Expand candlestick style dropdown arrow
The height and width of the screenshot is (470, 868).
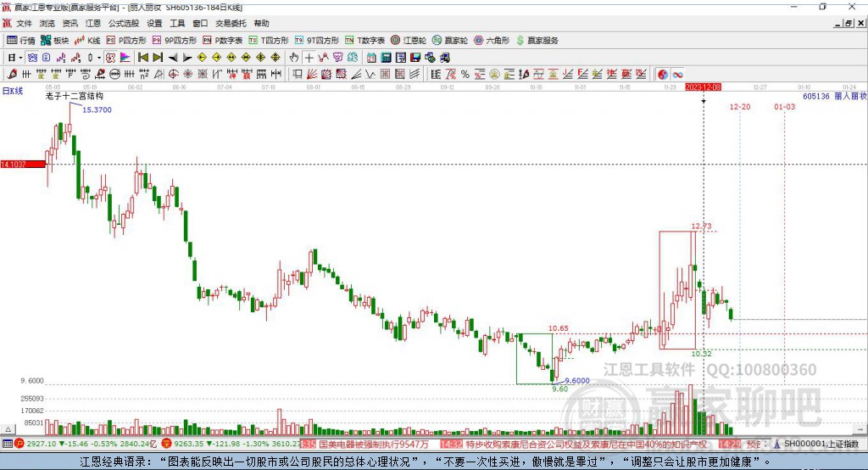99,58
